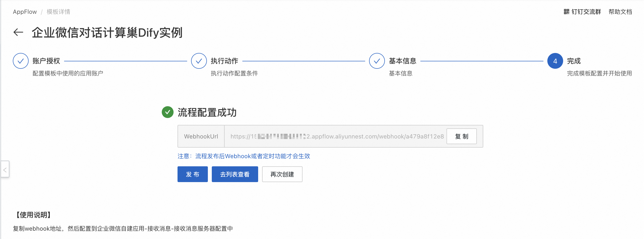644x239 pixels.
Task: Select the 基本信息 step label
Action: pos(402,61)
